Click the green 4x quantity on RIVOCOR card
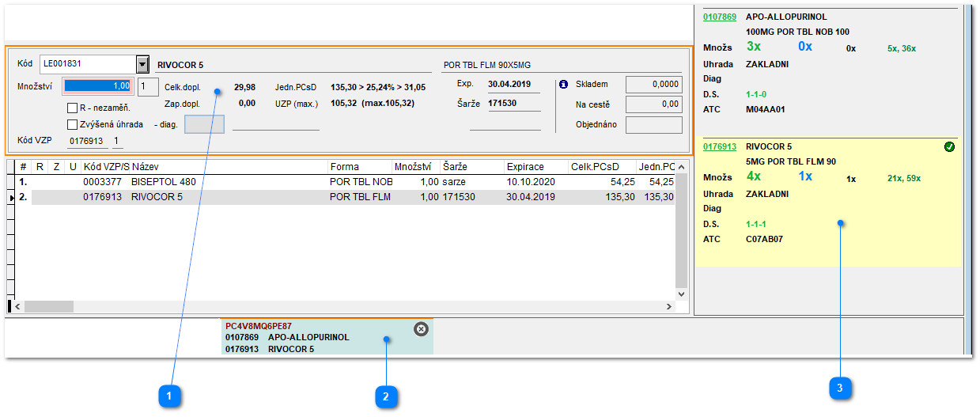The image size is (980, 417). (x=755, y=176)
